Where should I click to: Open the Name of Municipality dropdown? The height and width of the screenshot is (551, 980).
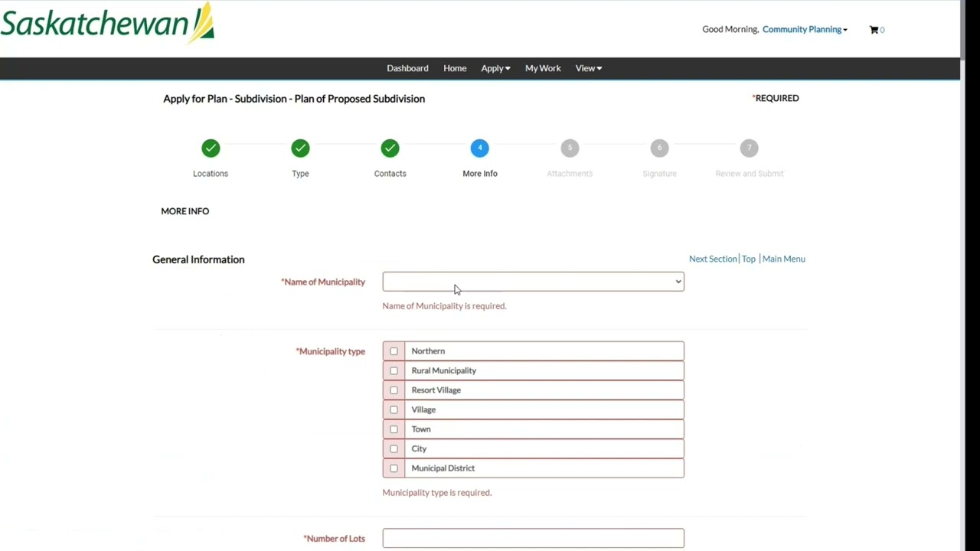click(533, 282)
